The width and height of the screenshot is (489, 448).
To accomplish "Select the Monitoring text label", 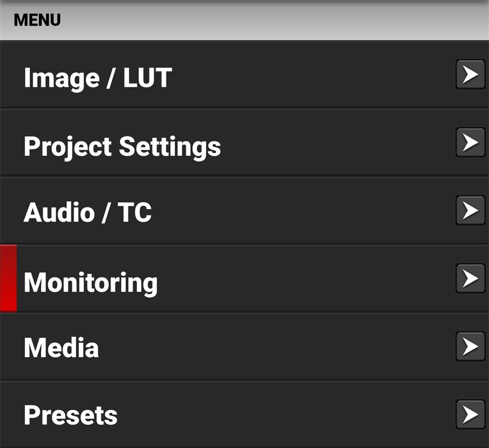I will point(91,282).
